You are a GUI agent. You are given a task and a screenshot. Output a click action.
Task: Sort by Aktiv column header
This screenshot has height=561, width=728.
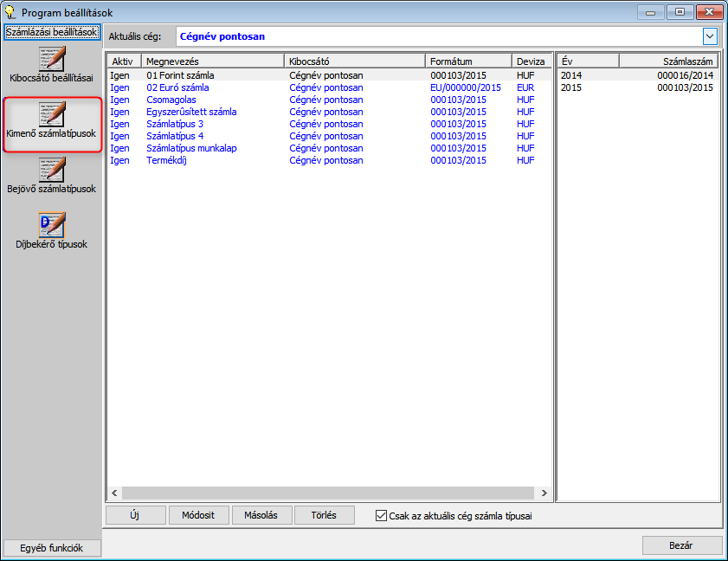(x=125, y=61)
